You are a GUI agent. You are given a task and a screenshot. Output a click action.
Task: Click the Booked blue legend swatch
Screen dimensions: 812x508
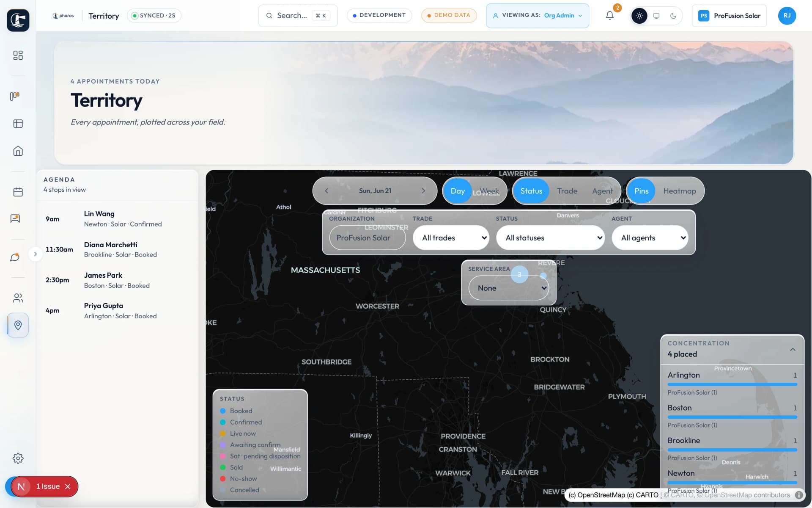(x=223, y=411)
